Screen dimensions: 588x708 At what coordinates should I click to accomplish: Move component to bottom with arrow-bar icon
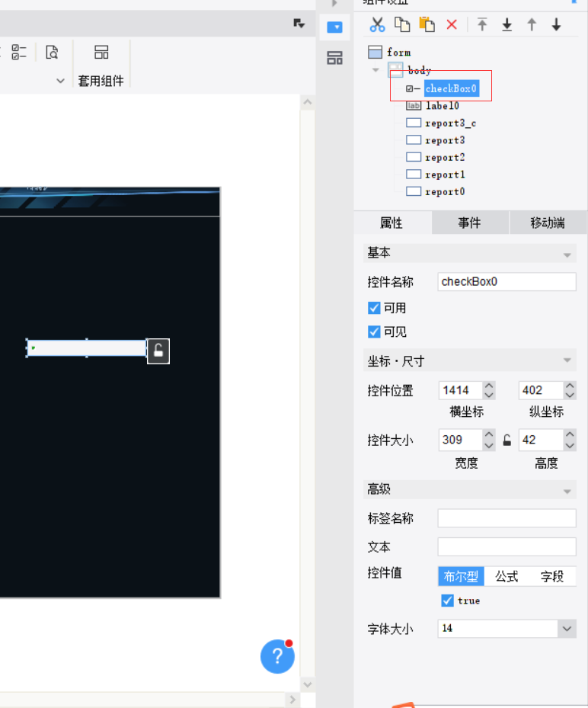507,24
